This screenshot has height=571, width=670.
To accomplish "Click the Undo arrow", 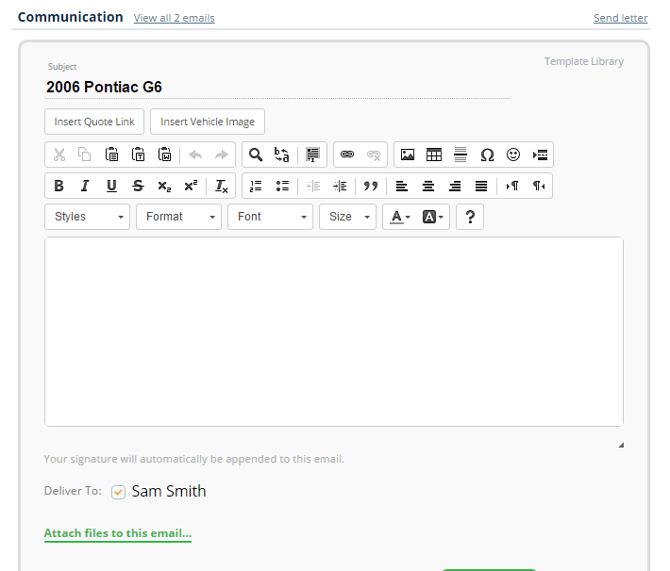I will (x=195, y=155).
